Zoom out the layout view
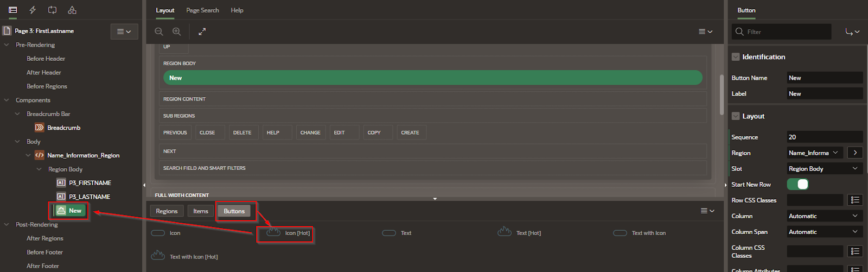Image resolution: width=868 pixels, height=272 pixels. coord(159,31)
